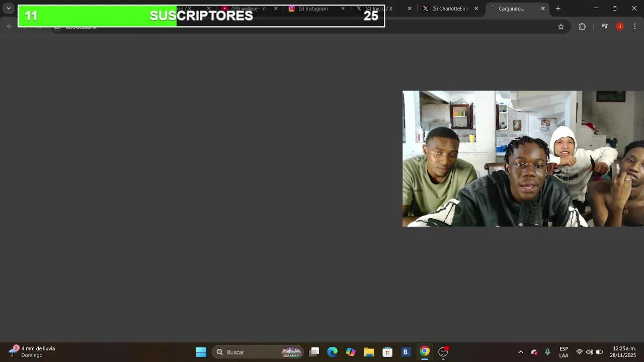
Task: Open Copilot from the taskbar
Action: [x=351, y=352]
